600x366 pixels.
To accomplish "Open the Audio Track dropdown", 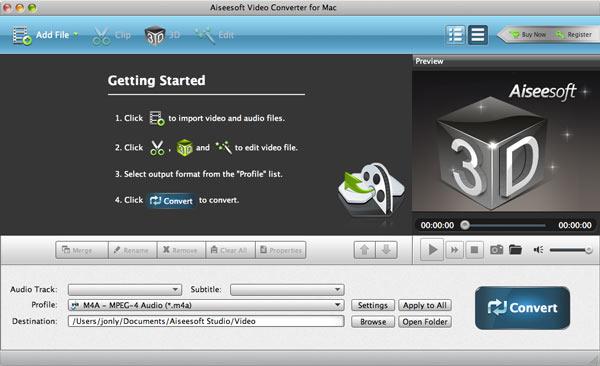I will tap(125, 289).
